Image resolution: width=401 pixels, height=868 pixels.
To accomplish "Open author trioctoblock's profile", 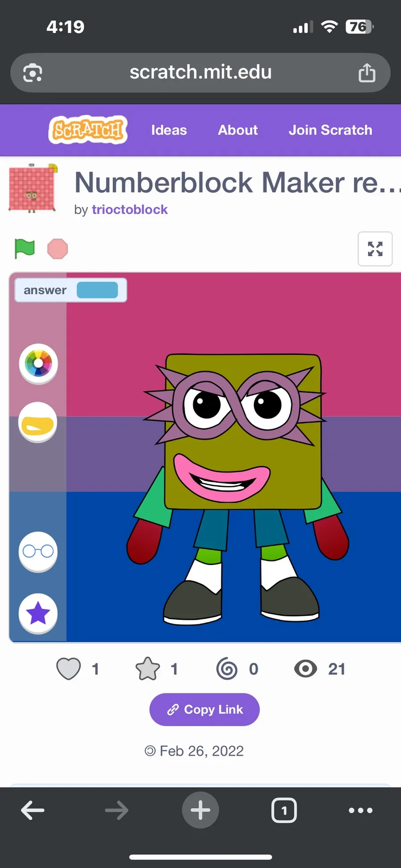I will (130, 209).
